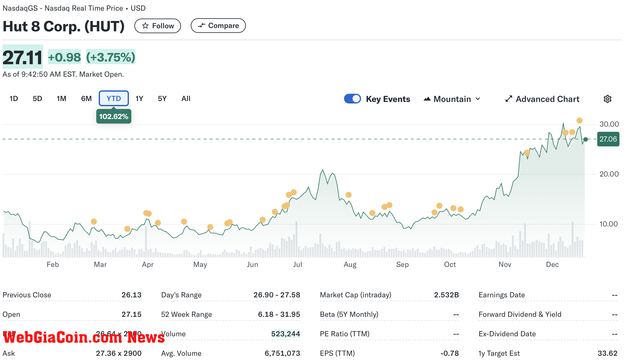628x364 pixels.
Task: Open chart settings gear icon
Action: point(608,99)
